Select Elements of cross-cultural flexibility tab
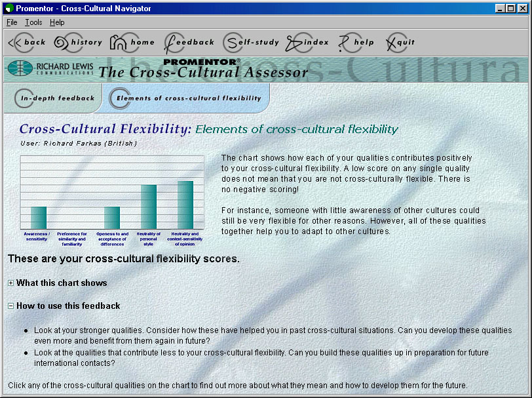The width and height of the screenshot is (532, 398). coord(188,98)
